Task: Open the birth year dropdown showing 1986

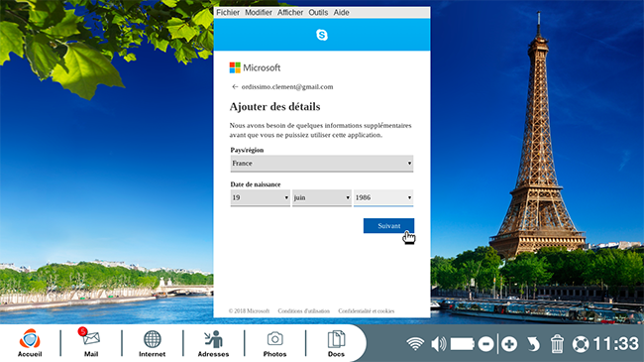Action: click(x=383, y=198)
